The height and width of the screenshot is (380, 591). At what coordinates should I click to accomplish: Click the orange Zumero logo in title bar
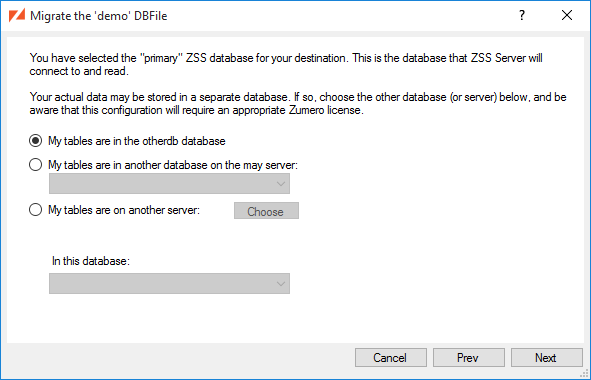tap(17, 15)
